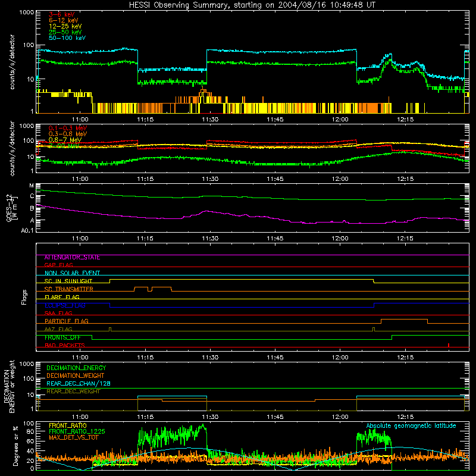Viewport: 476px width, 476px height.
Task: Click the 'DECIMATION ENERGY or weight' axis label
Action: pyautogui.click(x=9, y=387)
